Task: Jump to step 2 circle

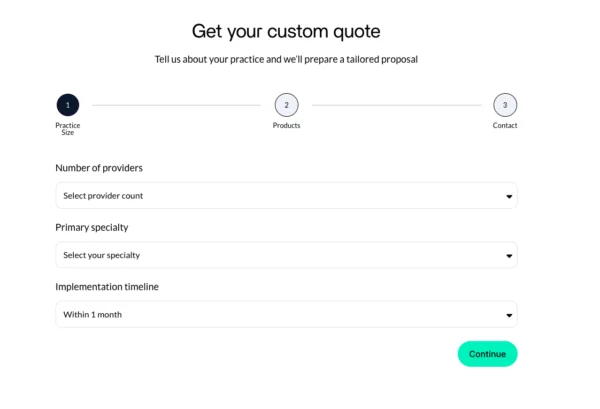Action: click(x=286, y=105)
